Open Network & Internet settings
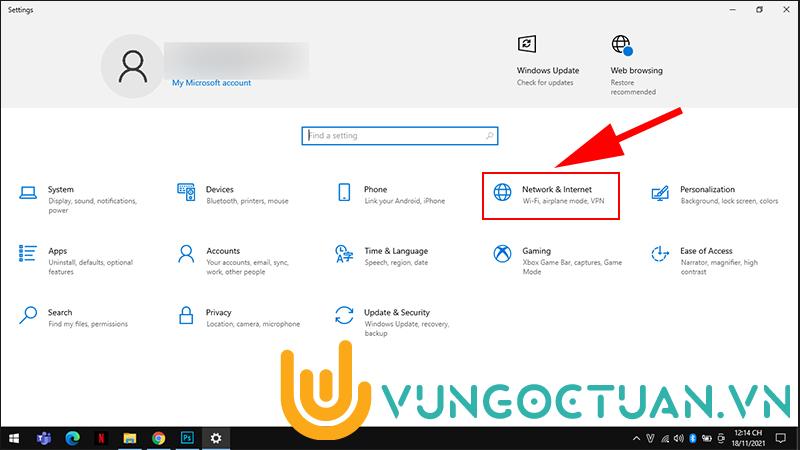 (x=551, y=195)
